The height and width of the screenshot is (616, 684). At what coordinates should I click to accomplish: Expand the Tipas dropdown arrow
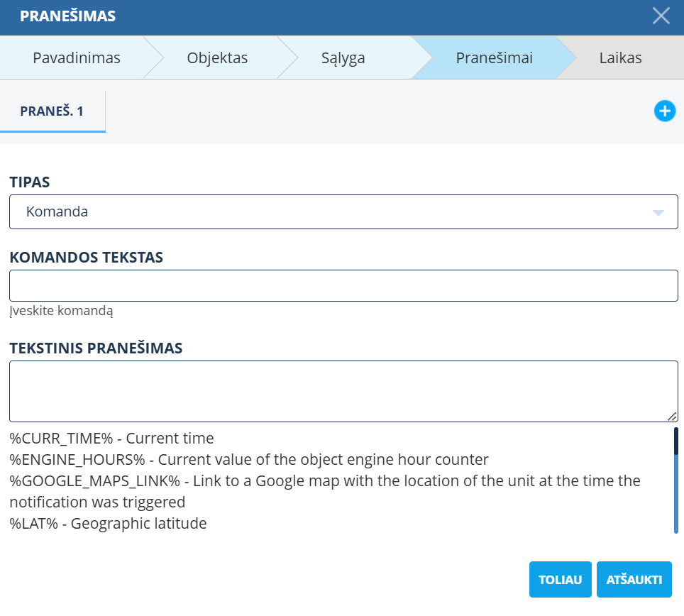(657, 212)
